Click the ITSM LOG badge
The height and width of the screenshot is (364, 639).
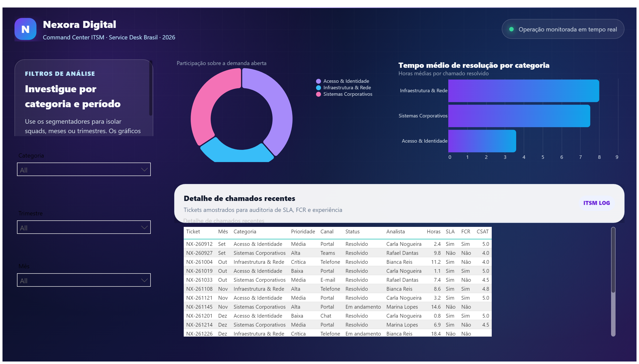pos(596,203)
